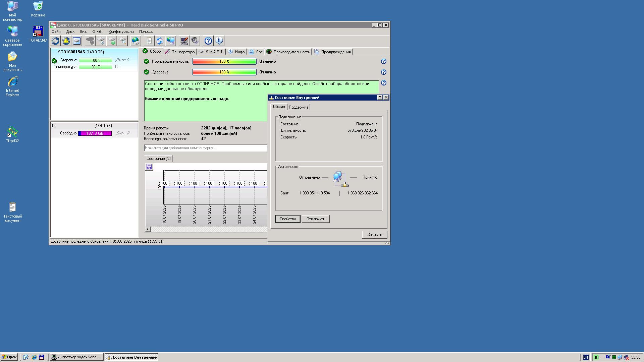This screenshot has height=362, width=644.
Task: Click the comment input field
Action: coord(206,148)
